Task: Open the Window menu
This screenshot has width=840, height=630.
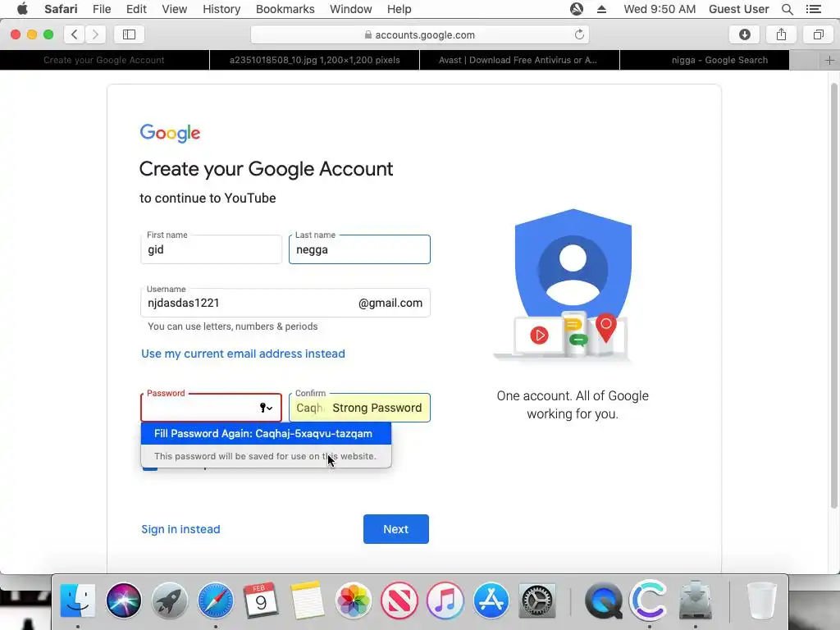Action: [x=351, y=9]
